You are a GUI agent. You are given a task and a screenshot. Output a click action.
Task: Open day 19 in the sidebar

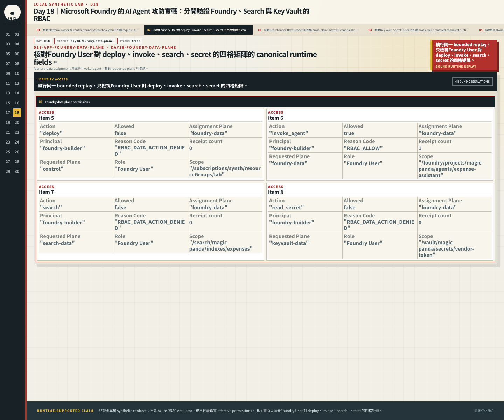[x=8, y=122]
